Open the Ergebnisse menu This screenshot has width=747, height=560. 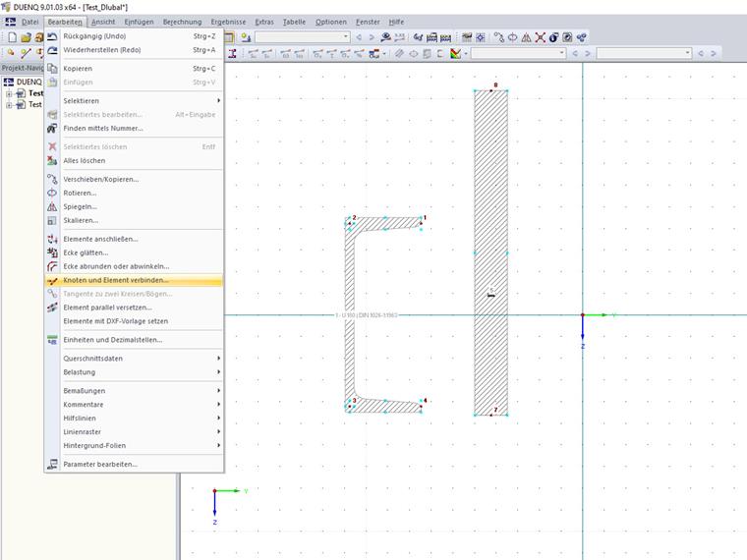click(x=229, y=22)
